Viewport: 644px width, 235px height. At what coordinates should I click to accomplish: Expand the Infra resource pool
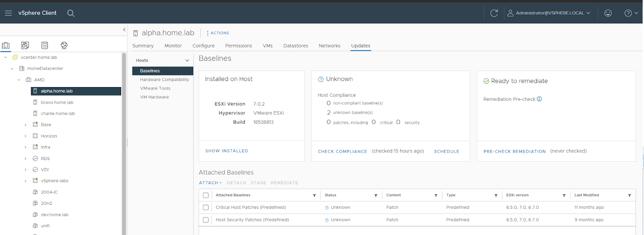pyautogui.click(x=26, y=147)
